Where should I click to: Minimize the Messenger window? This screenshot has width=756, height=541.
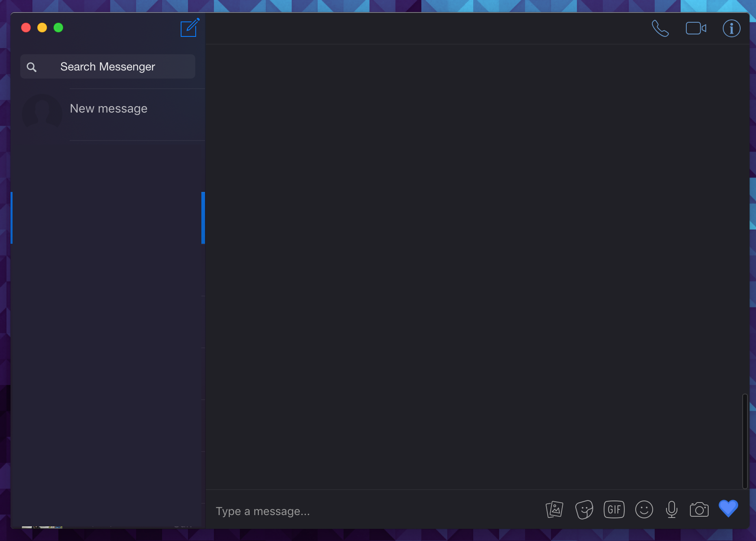coord(42,28)
